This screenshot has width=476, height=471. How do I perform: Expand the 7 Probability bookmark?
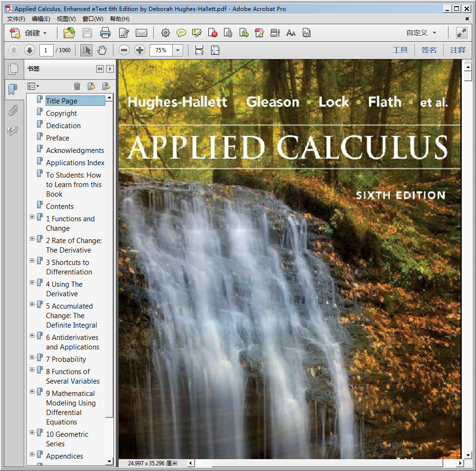tap(32, 358)
